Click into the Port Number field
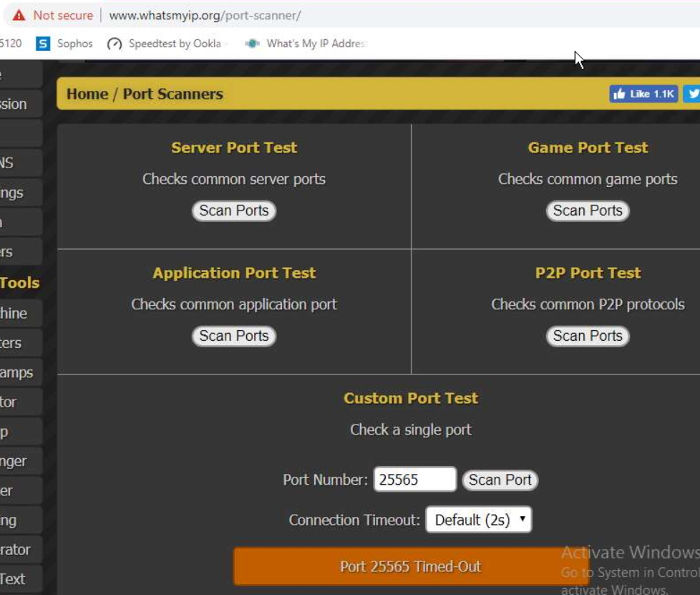The height and width of the screenshot is (595, 700). 414,480
